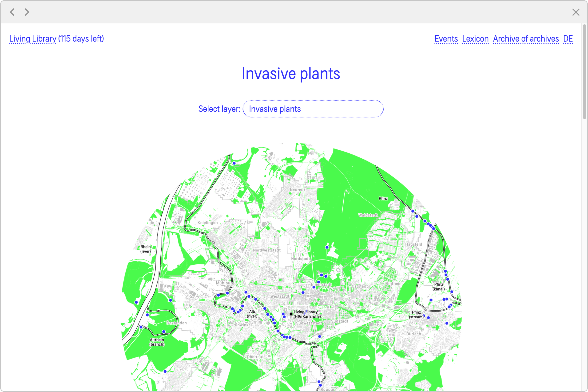This screenshot has height=392, width=588.
Task: Click the black Living Library location marker
Action: [291, 314]
